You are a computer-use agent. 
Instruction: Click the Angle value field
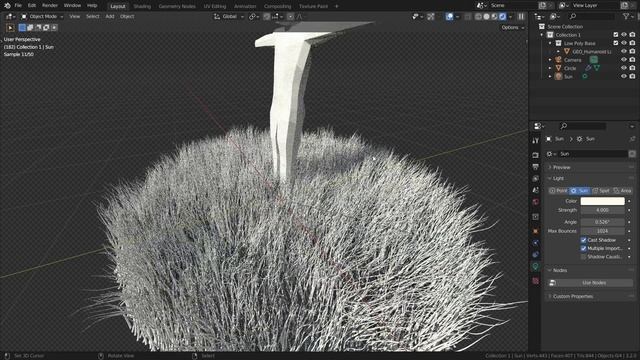click(x=602, y=222)
